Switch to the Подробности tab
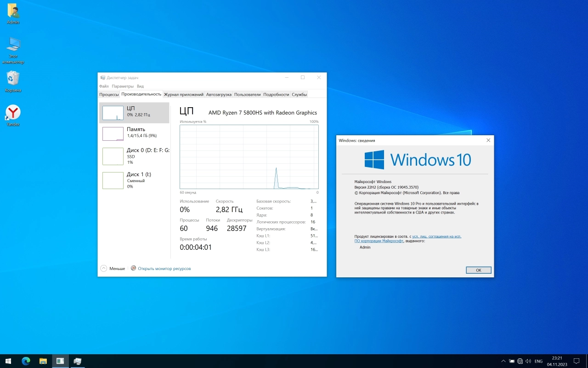Image resolution: width=588 pixels, height=368 pixels. pyautogui.click(x=276, y=94)
